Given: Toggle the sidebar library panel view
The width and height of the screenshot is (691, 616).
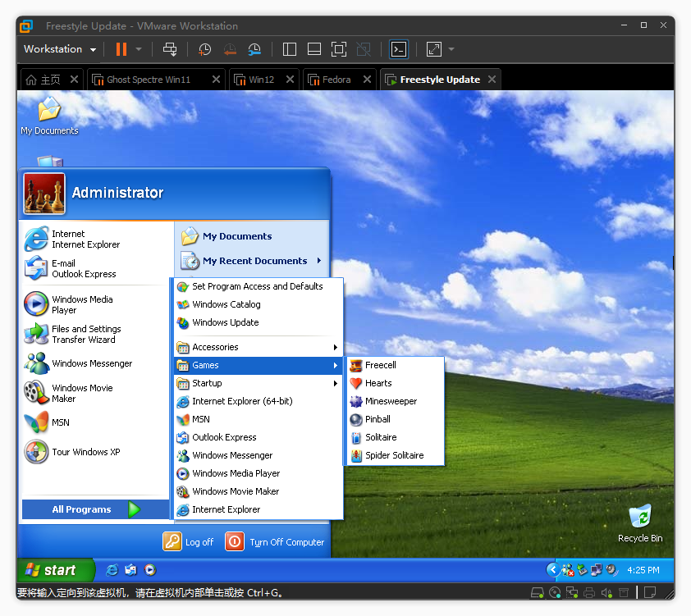Looking at the screenshot, I should pyautogui.click(x=289, y=49).
